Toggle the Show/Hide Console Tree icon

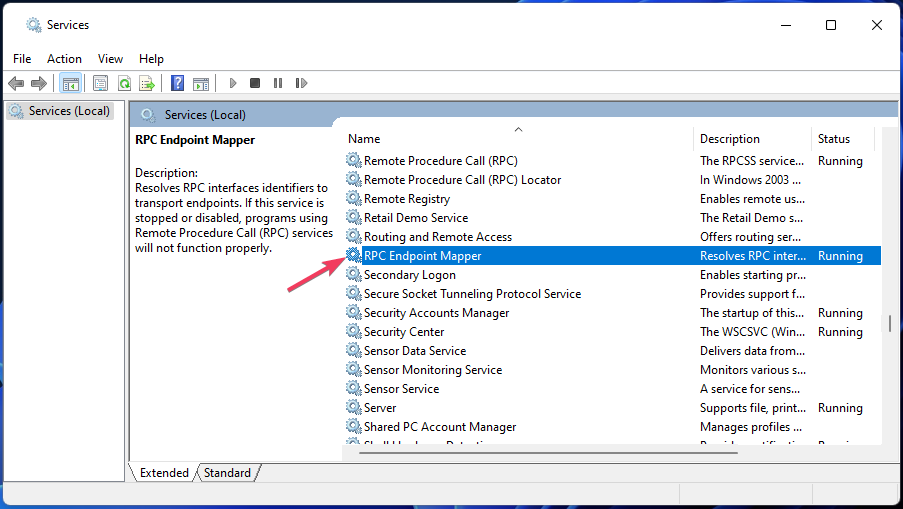coord(71,83)
